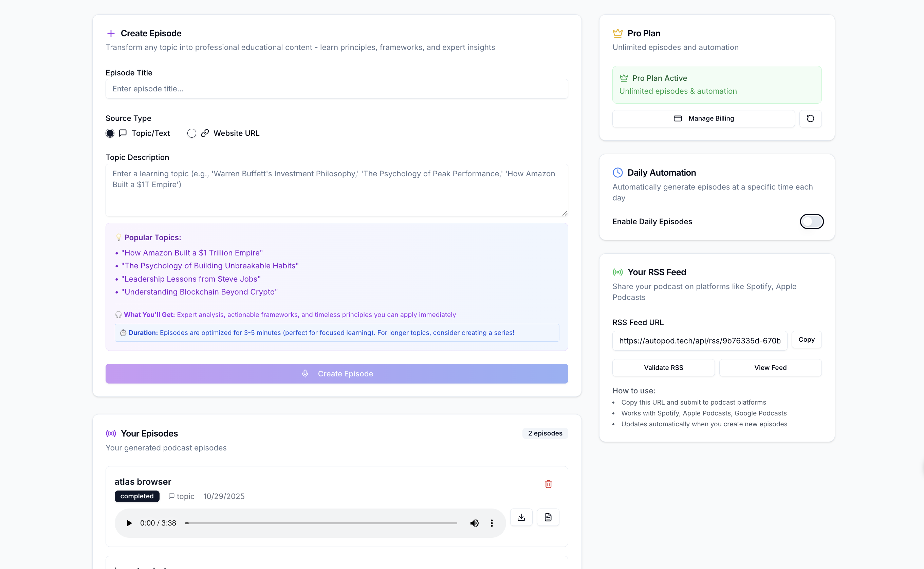Select Topic/Text source type
This screenshot has width=924, height=569.
(110, 133)
